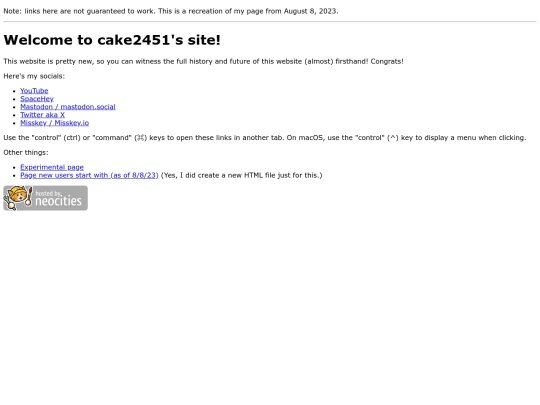Visit the Mastodon / mastodon.social link

tap(68, 107)
